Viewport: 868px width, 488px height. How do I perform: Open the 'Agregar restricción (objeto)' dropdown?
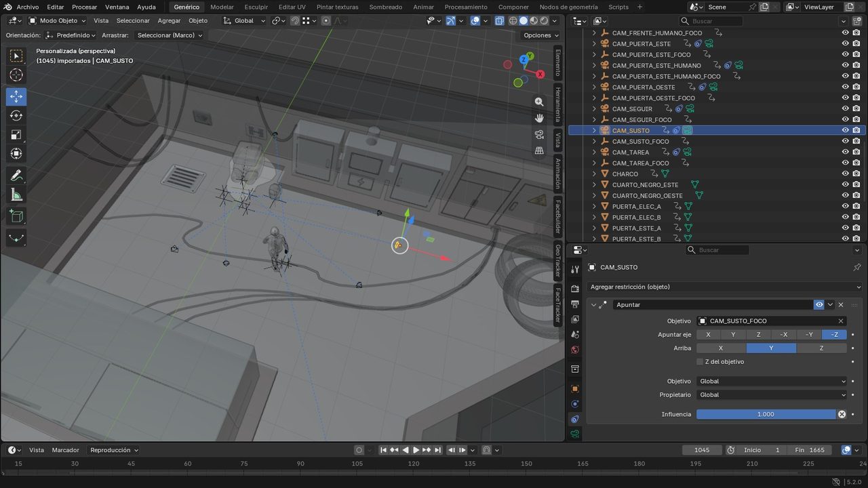coord(724,287)
